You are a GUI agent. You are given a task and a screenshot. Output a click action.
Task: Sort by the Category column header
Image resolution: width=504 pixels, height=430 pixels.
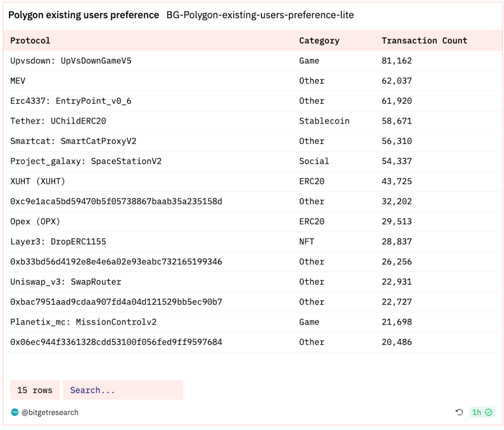[319, 41]
